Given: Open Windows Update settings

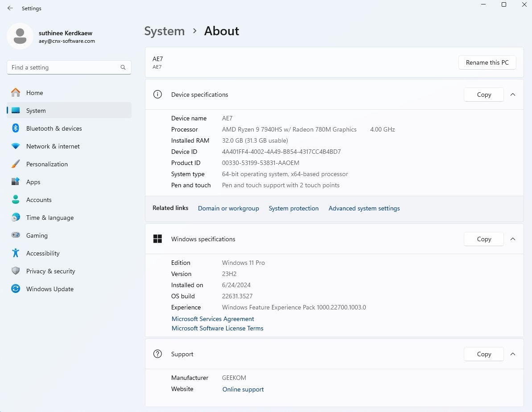Looking at the screenshot, I should pyautogui.click(x=69, y=289).
